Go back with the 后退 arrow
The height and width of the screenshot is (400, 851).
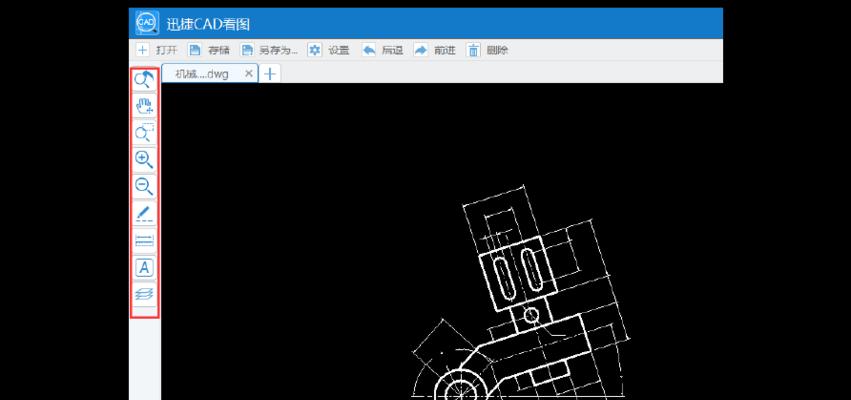[383, 50]
